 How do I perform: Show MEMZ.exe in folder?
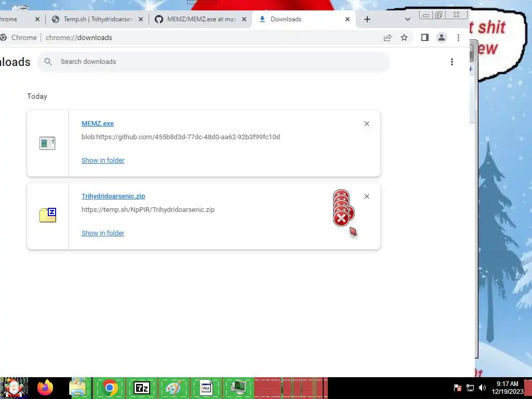103,160
